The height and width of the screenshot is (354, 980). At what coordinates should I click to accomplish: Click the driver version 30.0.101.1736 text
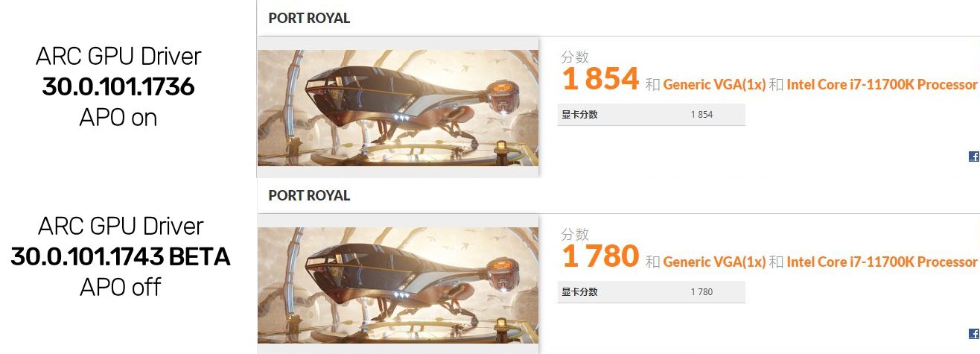[x=118, y=87]
